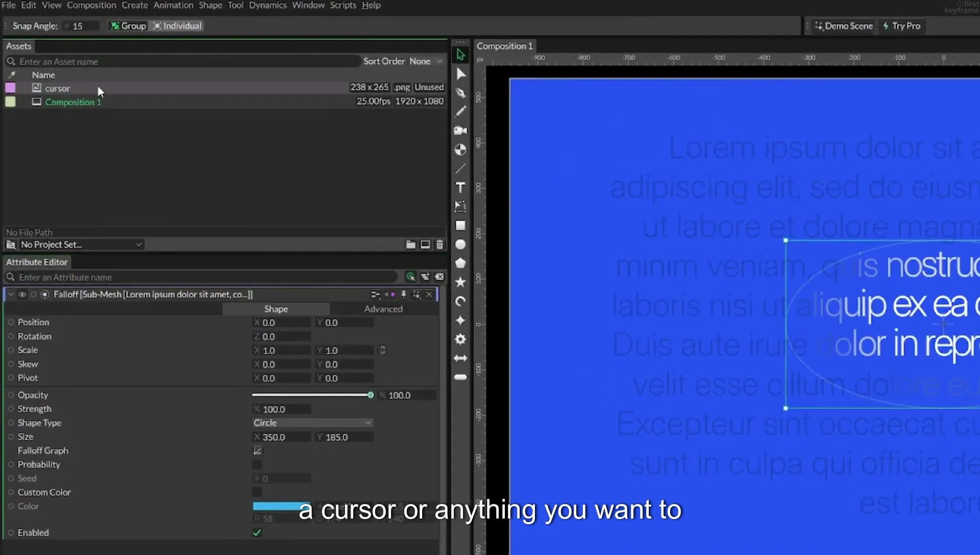Choose the Cog shape tool
980x555 pixels.
click(460, 339)
